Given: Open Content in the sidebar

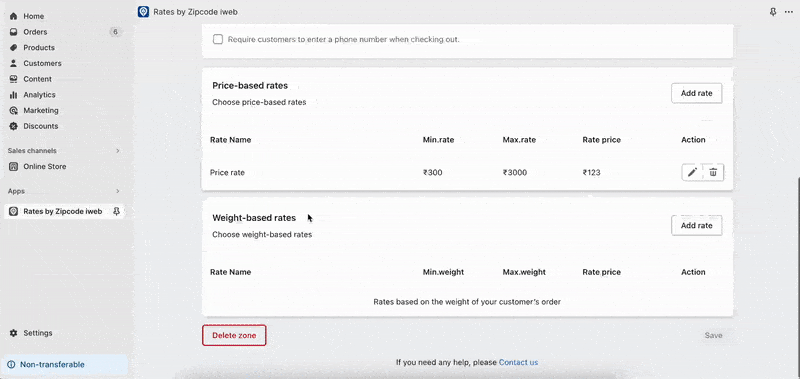Looking at the screenshot, I should 37,79.
